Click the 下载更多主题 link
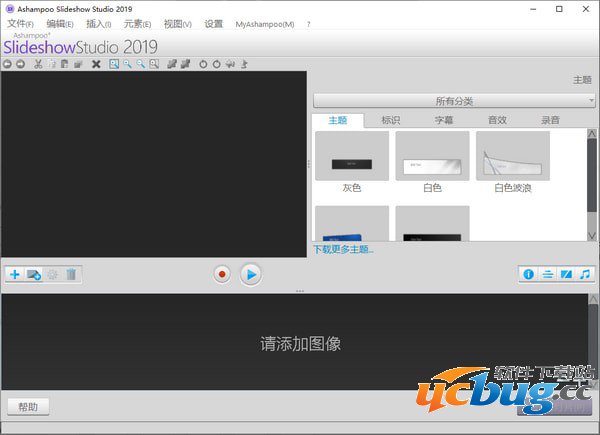600x435 pixels. pyautogui.click(x=343, y=249)
